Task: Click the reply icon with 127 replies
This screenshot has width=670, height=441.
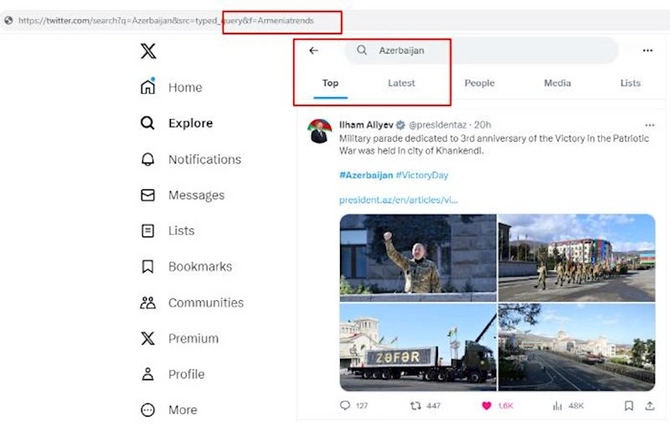Action: (345, 405)
